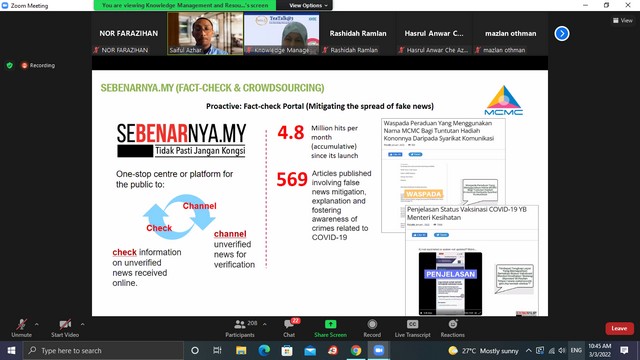Click the taskbar search box

tap(103, 351)
